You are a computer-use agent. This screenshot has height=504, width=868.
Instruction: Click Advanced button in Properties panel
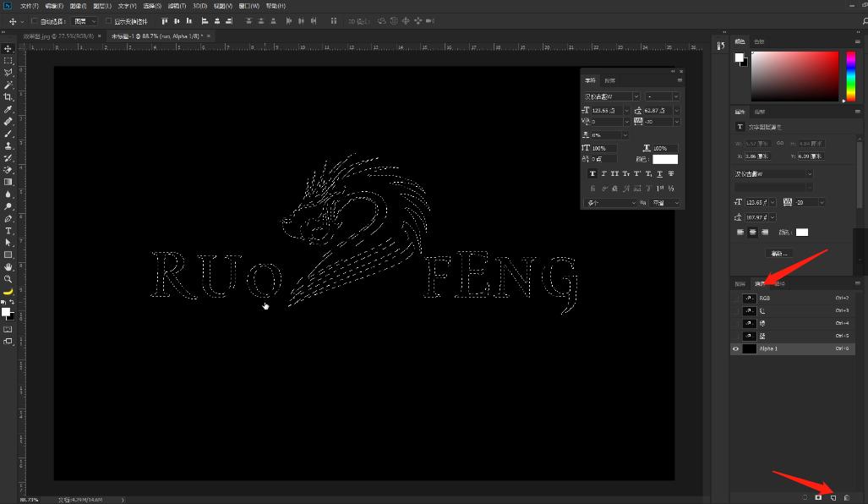[x=779, y=253]
